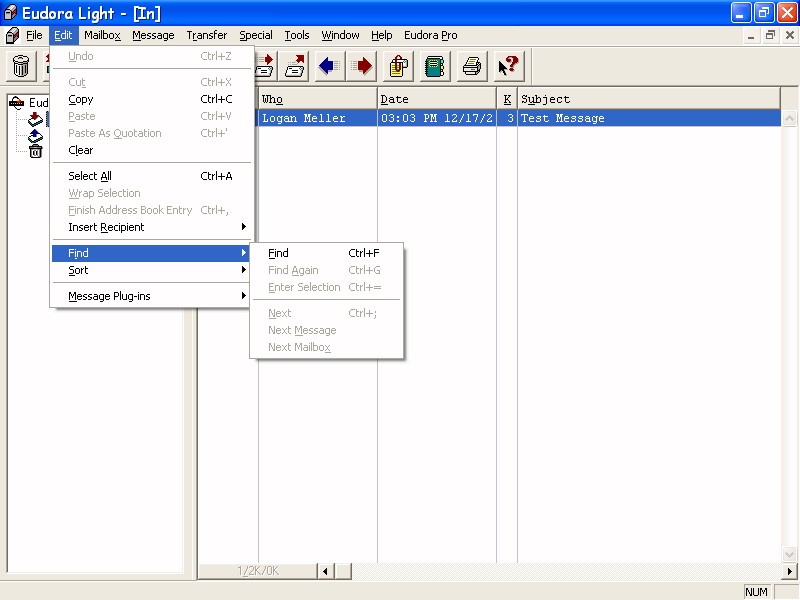This screenshot has width=800, height=600.
Task: Open the Transfer menu
Action: pyautogui.click(x=207, y=35)
